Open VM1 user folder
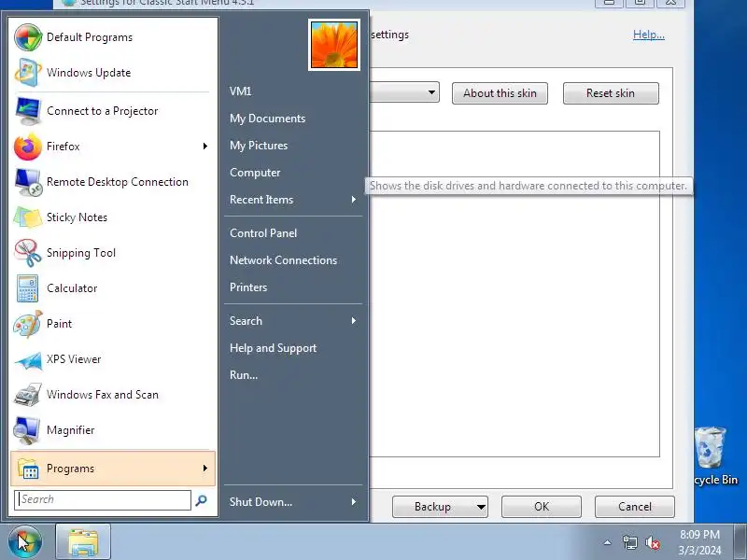This screenshot has width=747, height=560. pyautogui.click(x=240, y=91)
